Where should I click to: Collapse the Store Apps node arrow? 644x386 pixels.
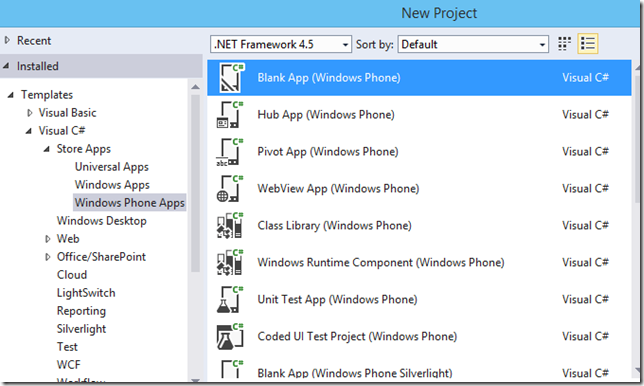point(46,149)
